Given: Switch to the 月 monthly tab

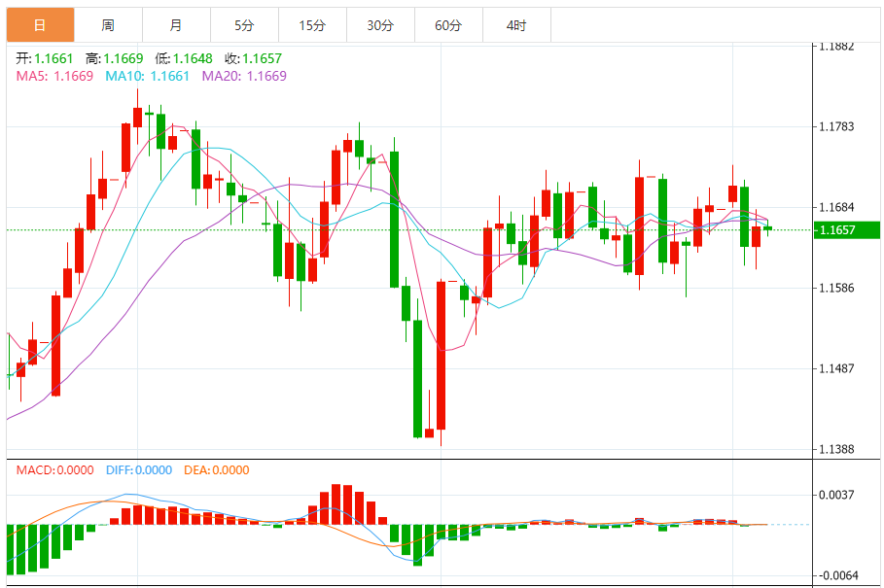Looking at the screenshot, I should point(176,25).
